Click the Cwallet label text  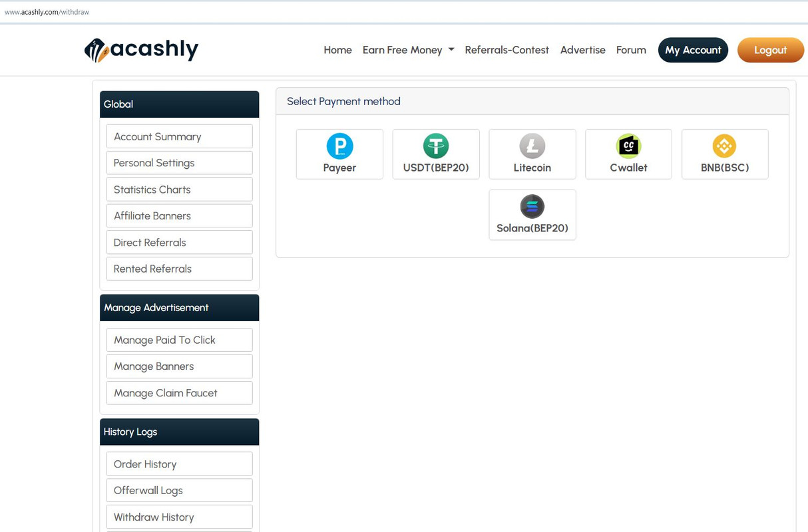(628, 168)
